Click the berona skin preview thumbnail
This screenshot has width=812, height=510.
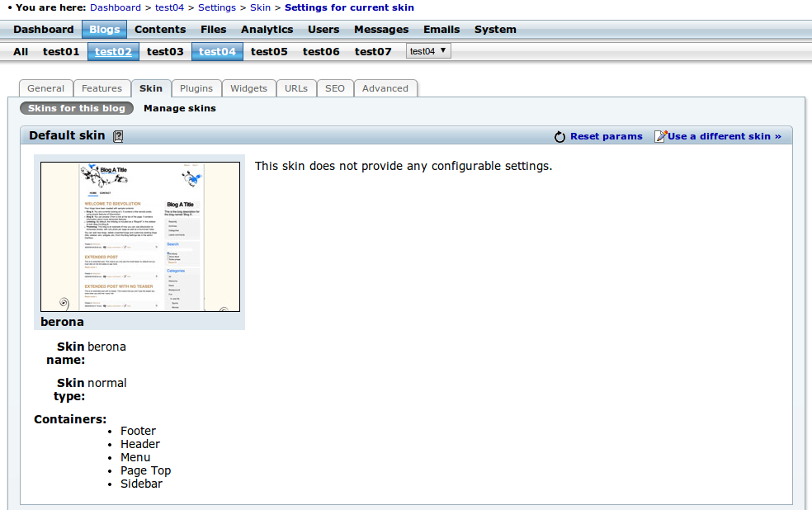tap(140, 237)
